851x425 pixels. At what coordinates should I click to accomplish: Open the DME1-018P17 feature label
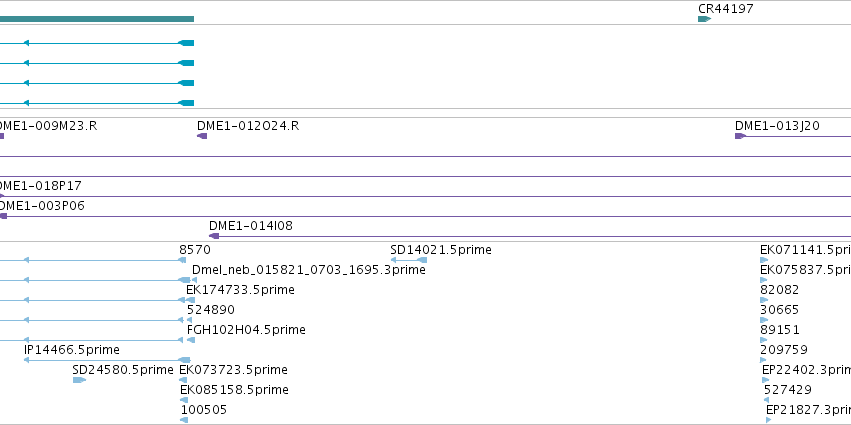41,186
